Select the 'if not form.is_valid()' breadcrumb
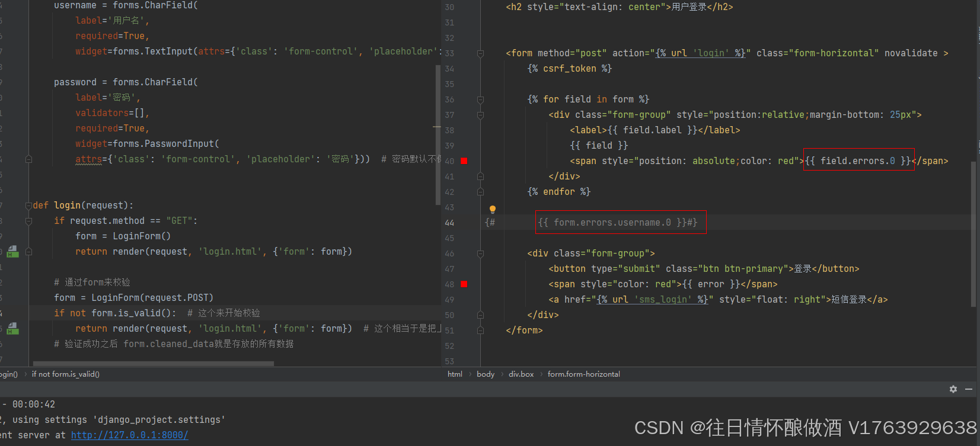The image size is (980, 446). (x=66, y=374)
